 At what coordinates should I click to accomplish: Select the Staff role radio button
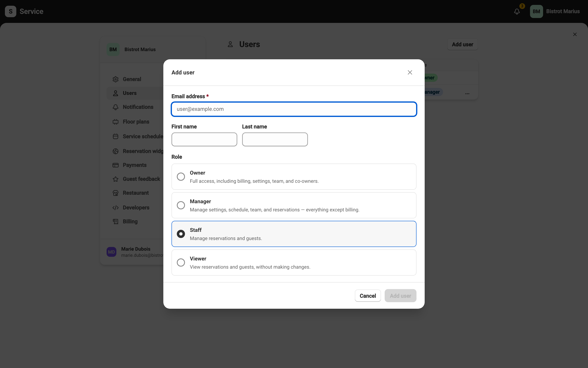pos(181,234)
